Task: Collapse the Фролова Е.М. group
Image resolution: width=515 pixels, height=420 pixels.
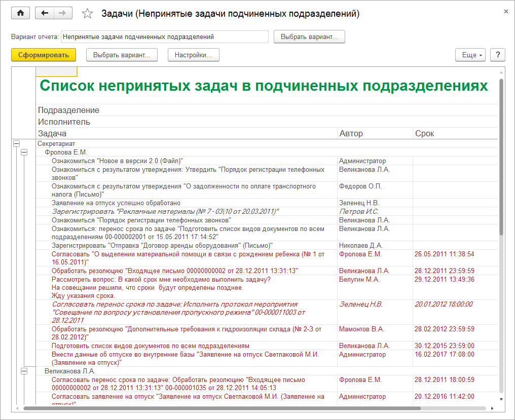Action: coord(24,152)
